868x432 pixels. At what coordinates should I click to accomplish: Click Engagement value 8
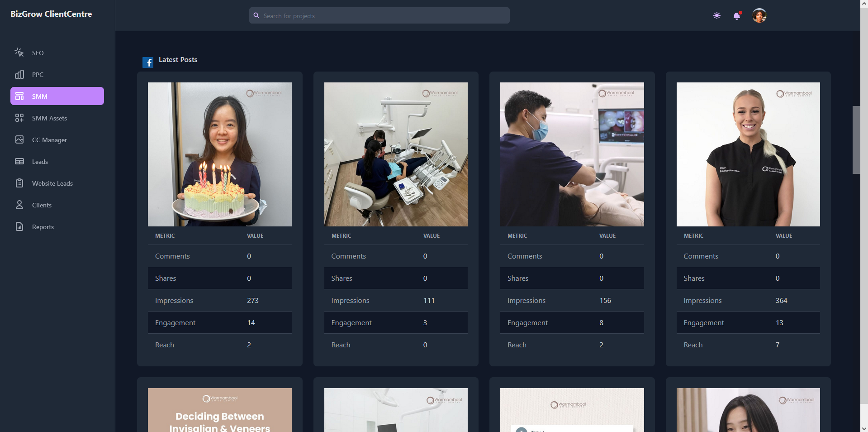coord(601,322)
